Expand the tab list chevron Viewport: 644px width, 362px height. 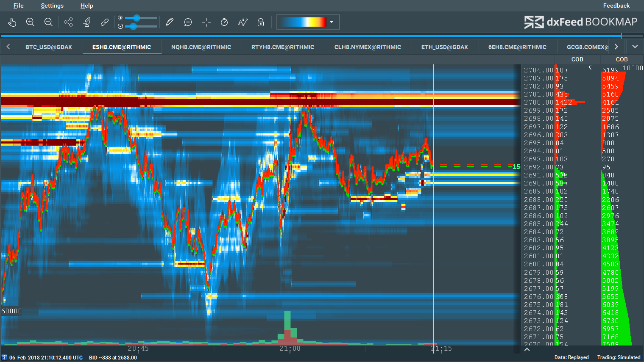(635, 47)
